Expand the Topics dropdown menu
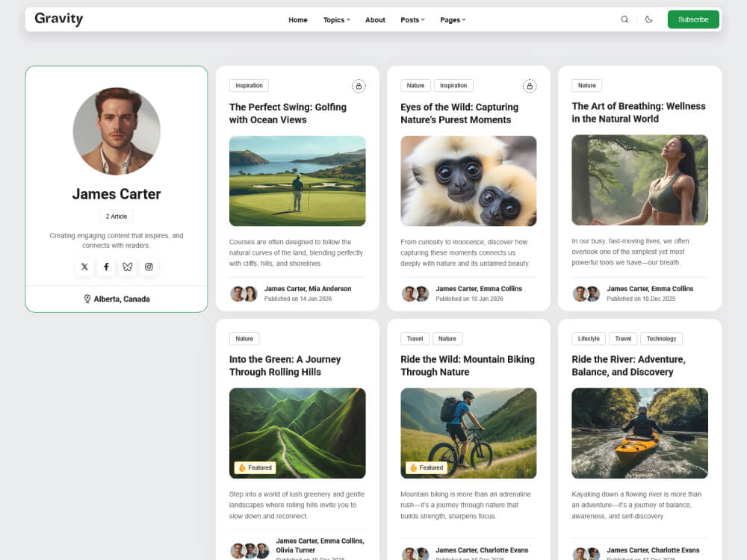747x560 pixels. [x=336, y=20]
